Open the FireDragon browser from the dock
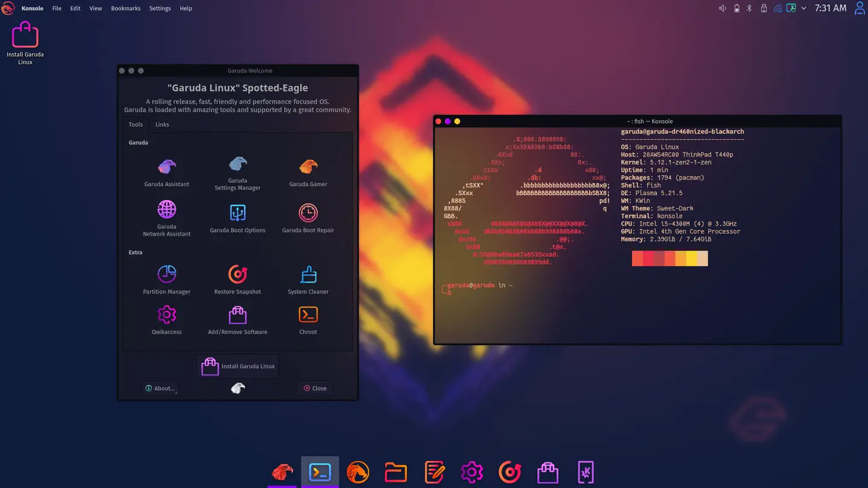This screenshot has height=488, width=868. pyautogui.click(x=358, y=472)
